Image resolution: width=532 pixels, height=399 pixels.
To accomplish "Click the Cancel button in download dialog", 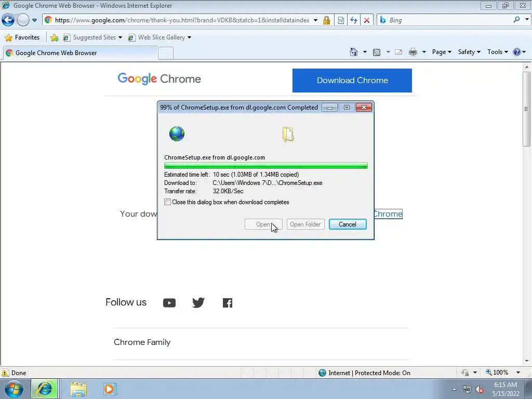I will pos(348,224).
